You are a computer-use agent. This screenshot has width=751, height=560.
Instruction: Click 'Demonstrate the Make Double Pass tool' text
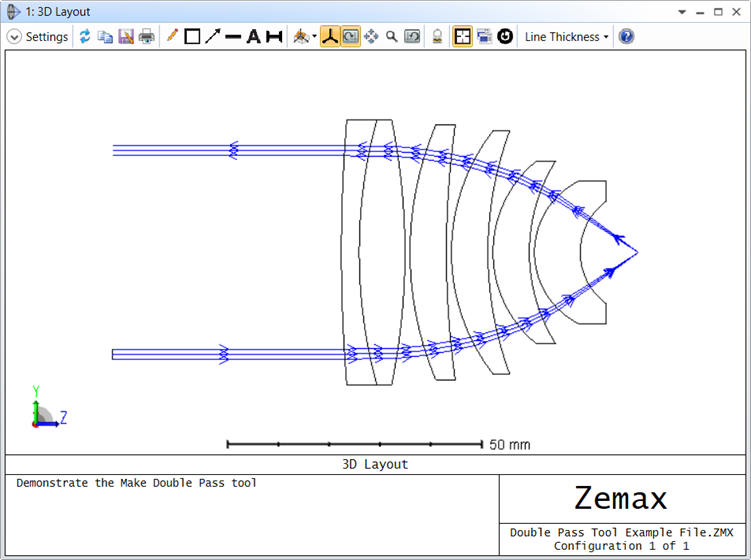point(137,483)
